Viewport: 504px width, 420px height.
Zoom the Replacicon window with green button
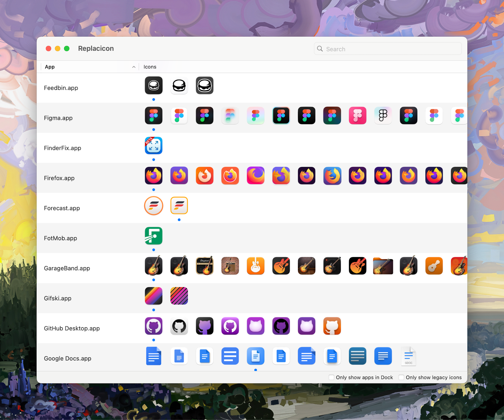(67, 49)
